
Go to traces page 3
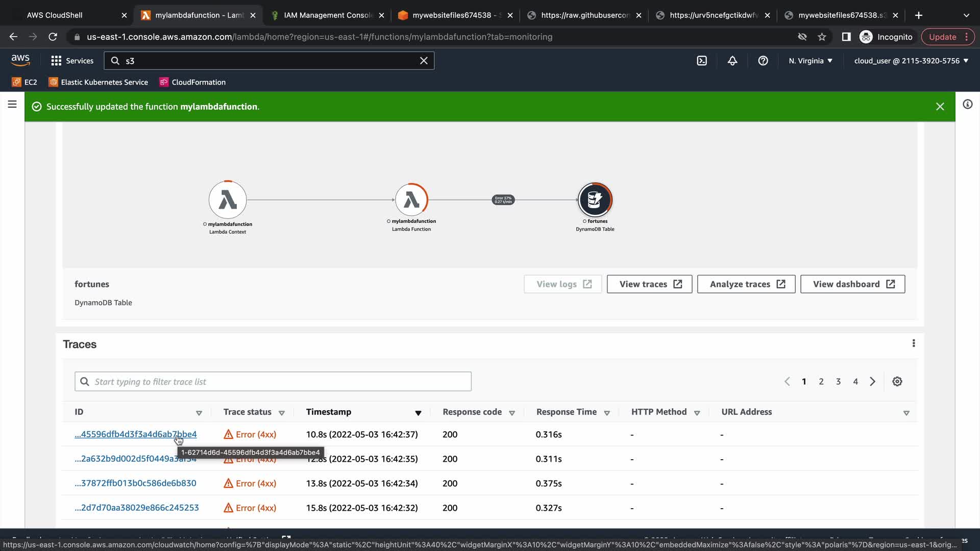pyautogui.click(x=838, y=382)
